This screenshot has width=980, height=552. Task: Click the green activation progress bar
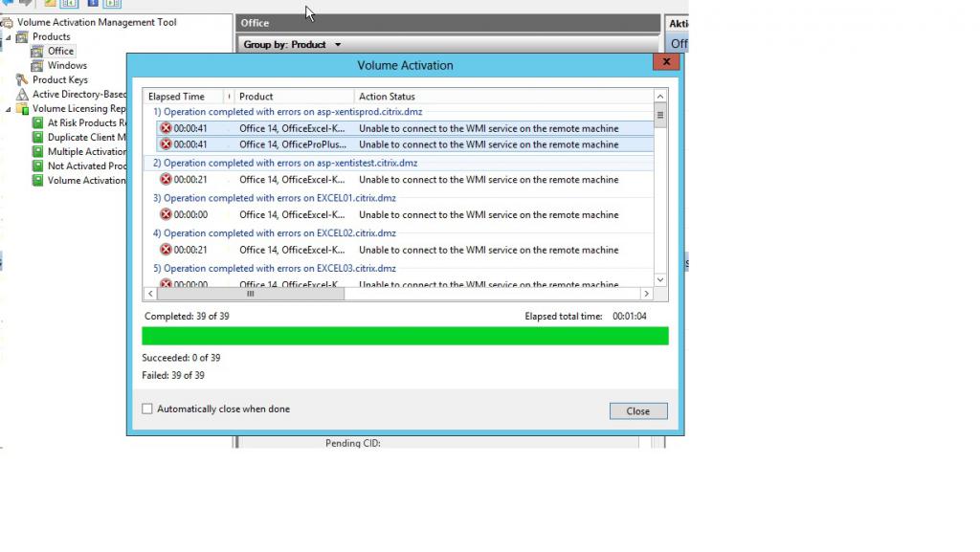[x=405, y=336]
